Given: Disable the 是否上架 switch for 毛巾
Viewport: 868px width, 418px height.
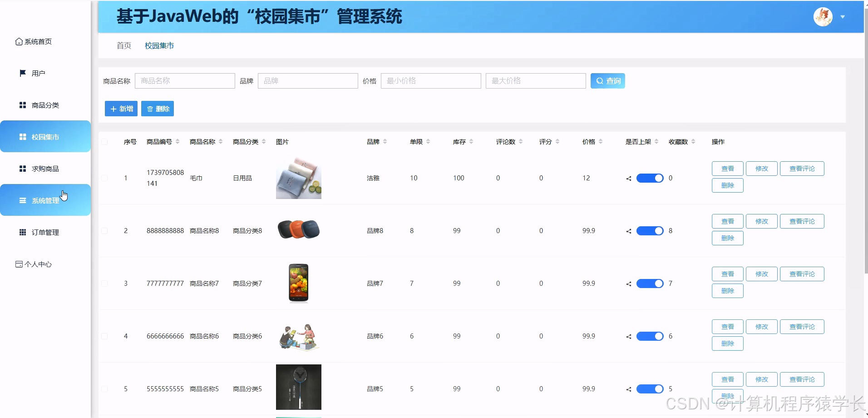Looking at the screenshot, I should [650, 178].
